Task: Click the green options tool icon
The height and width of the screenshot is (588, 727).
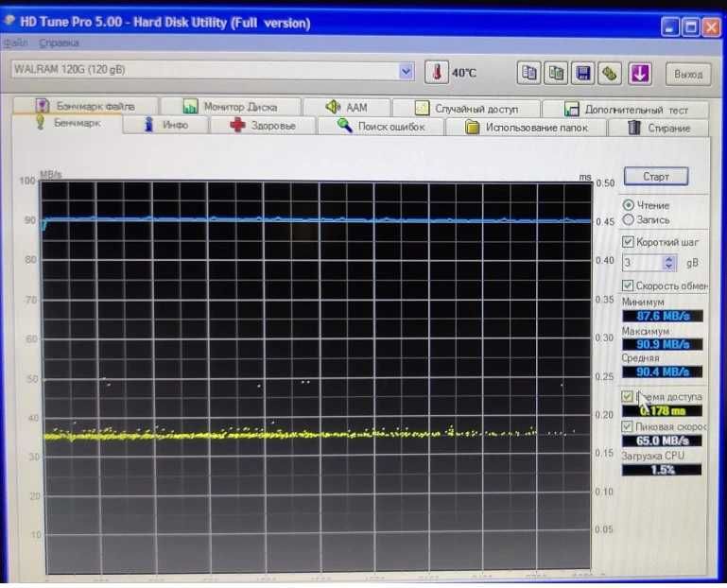Action: click(611, 73)
